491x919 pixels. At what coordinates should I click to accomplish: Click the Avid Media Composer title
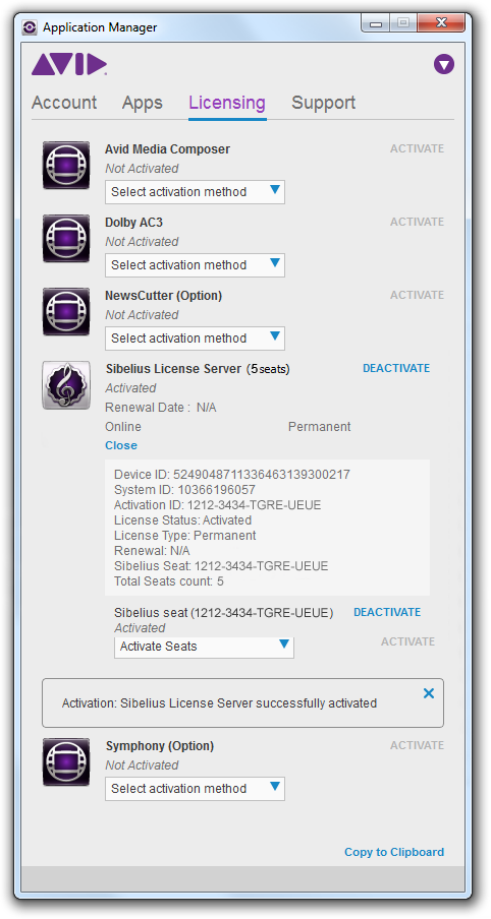pyautogui.click(x=168, y=149)
